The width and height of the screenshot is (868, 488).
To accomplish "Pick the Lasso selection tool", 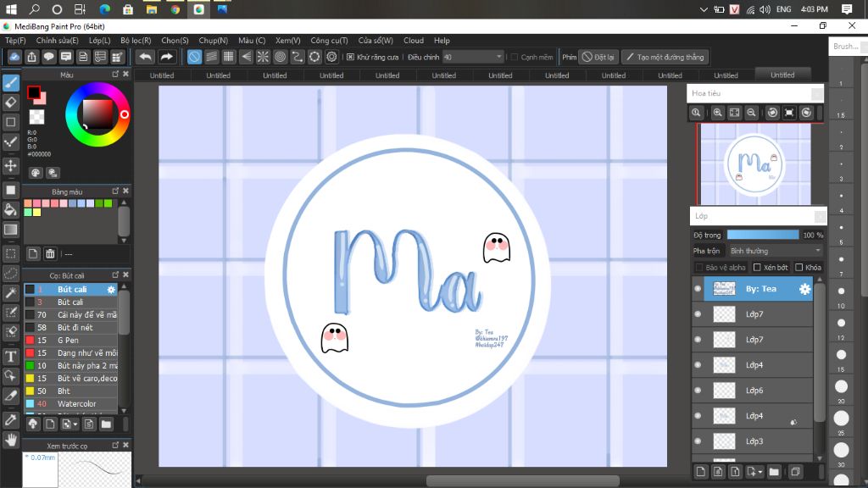I will 10,274.
